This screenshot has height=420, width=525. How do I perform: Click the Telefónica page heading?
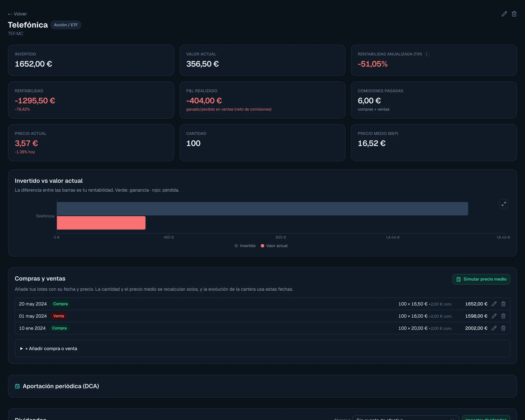tap(28, 25)
